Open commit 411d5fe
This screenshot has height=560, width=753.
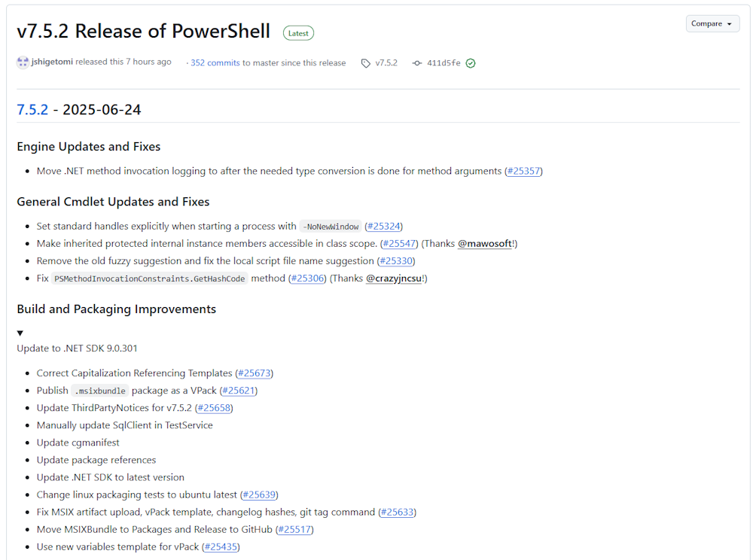pos(444,63)
